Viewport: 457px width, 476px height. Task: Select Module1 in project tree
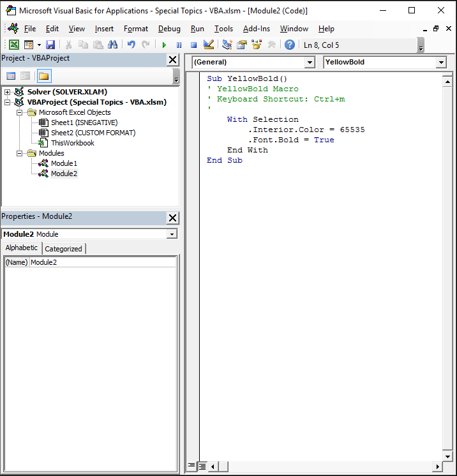(x=64, y=163)
